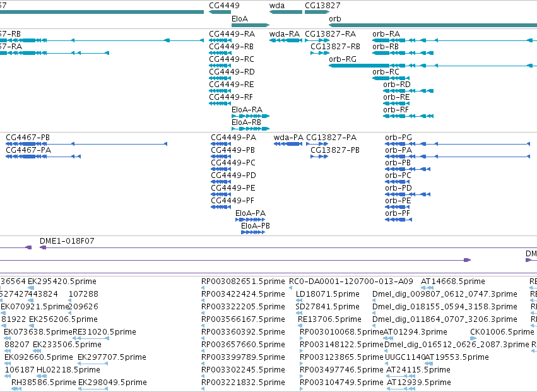Click the EloA-PA protein label
The image size is (537, 392).
pyautogui.click(x=251, y=214)
